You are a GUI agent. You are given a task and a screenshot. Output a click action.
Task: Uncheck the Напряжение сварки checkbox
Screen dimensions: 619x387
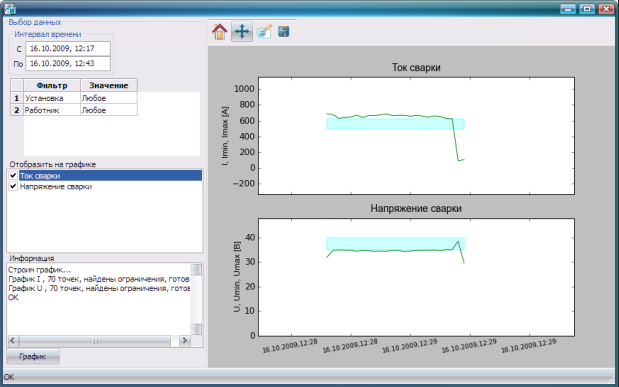[13, 186]
